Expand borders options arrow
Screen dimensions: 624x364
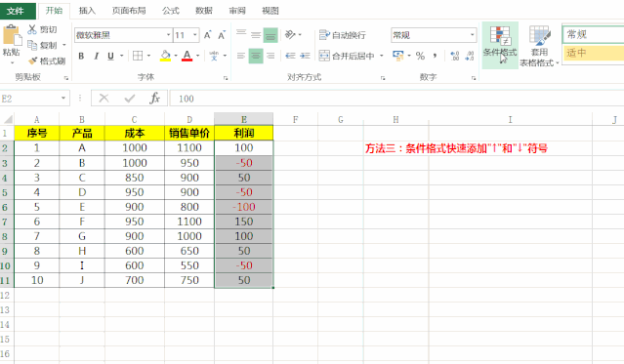click(x=148, y=56)
